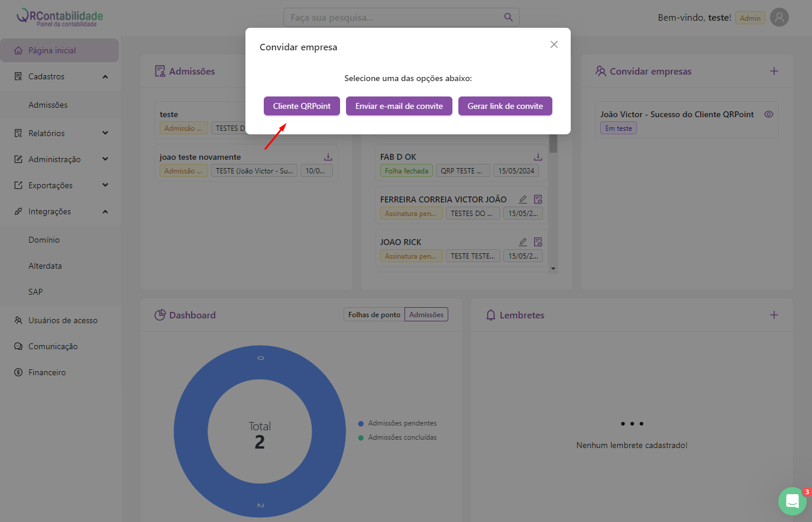The image size is (812, 522).
Task: Open Usuários de acesso menu item
Action: click(63, 320)
